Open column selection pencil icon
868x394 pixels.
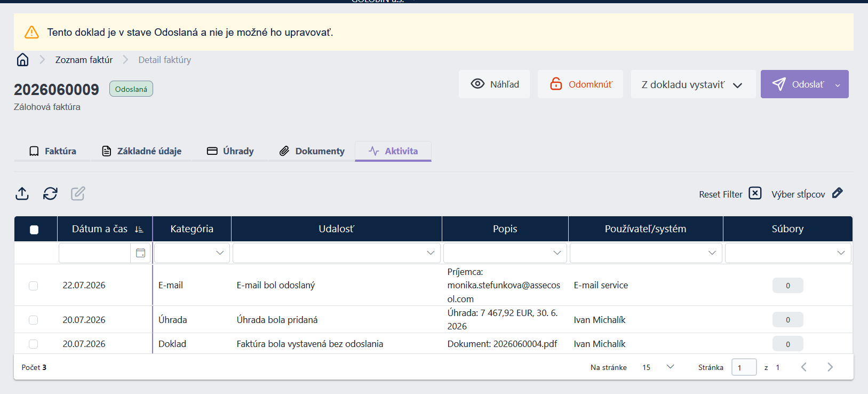838,193
